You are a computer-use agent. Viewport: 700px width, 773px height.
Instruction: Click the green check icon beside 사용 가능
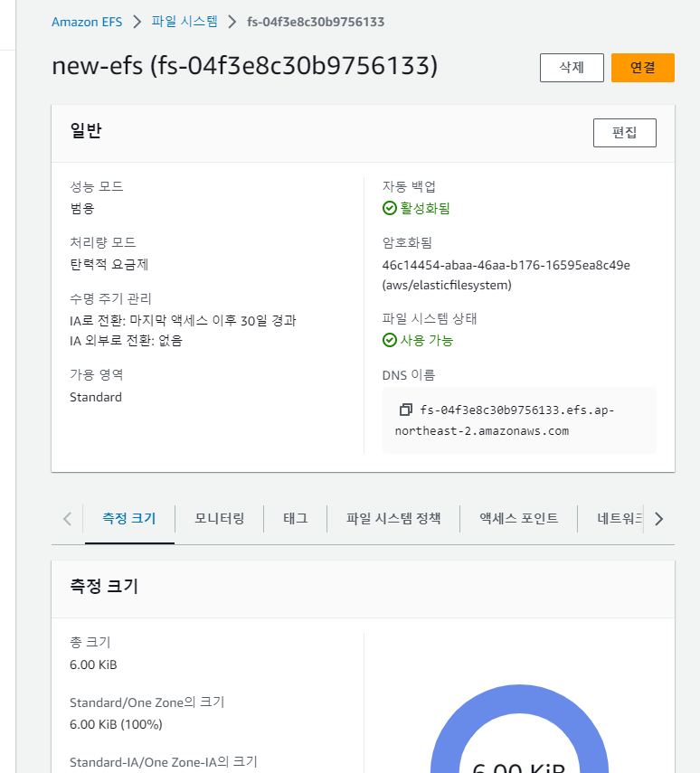[389, 340]
